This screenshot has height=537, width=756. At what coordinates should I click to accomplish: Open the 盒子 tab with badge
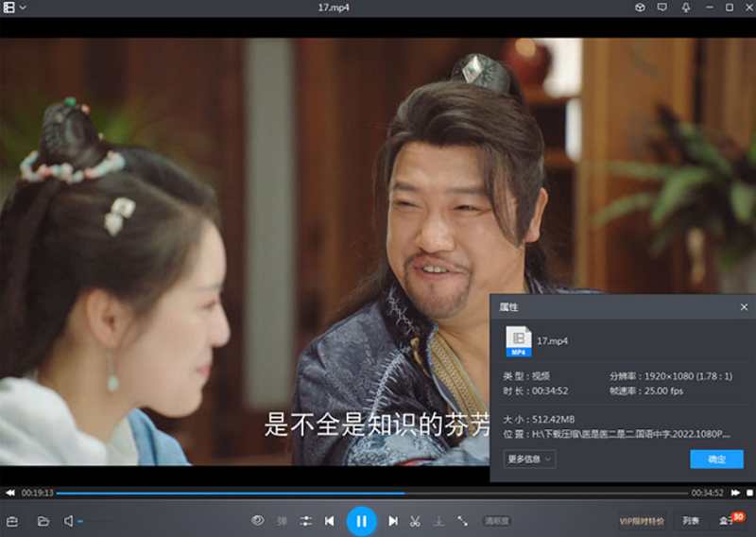(x=726, y=521)
